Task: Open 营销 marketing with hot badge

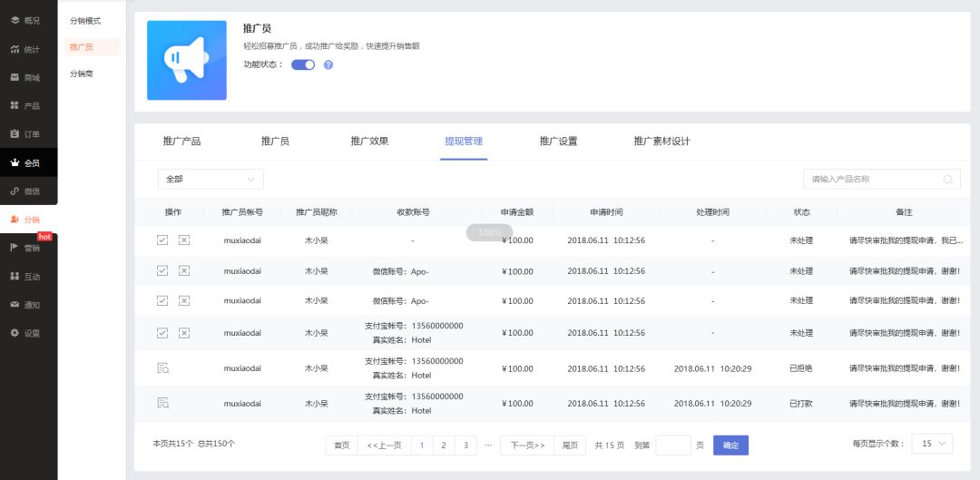Action: [x=25, y=248]
